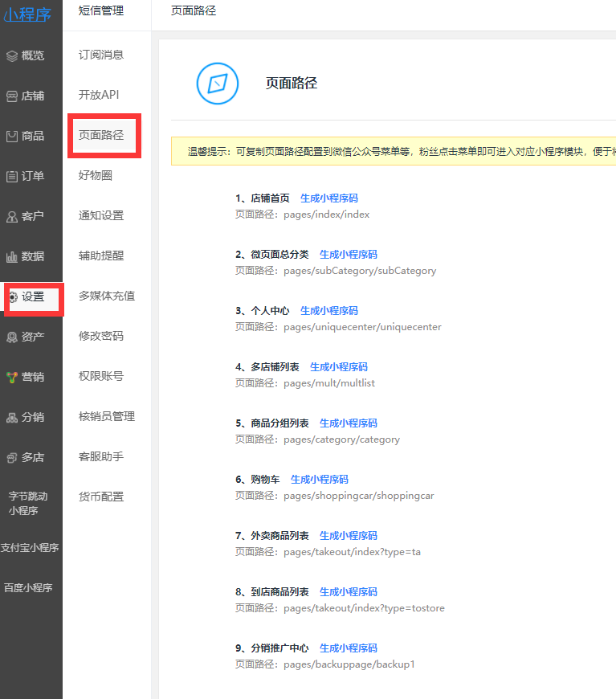The width and height of the screenshot is (616, 699).
Task: Click 生成小程序码 next to 购物车
Action: point(319,479)
